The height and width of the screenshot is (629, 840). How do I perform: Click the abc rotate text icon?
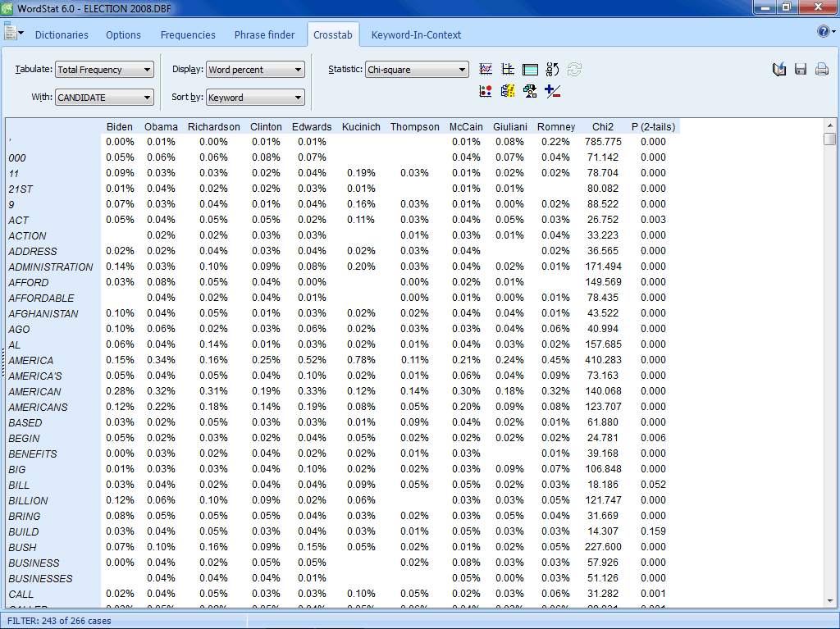[552, 70]
